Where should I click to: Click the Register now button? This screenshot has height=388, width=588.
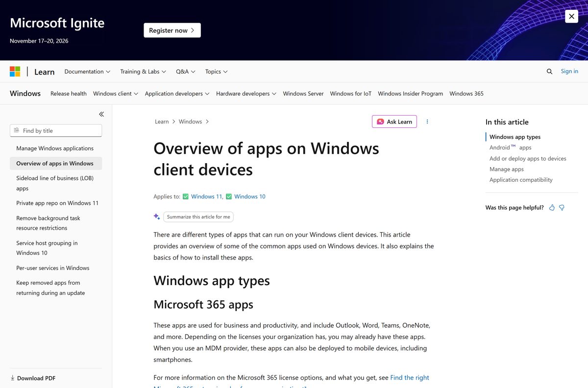(x=172, y=30)
